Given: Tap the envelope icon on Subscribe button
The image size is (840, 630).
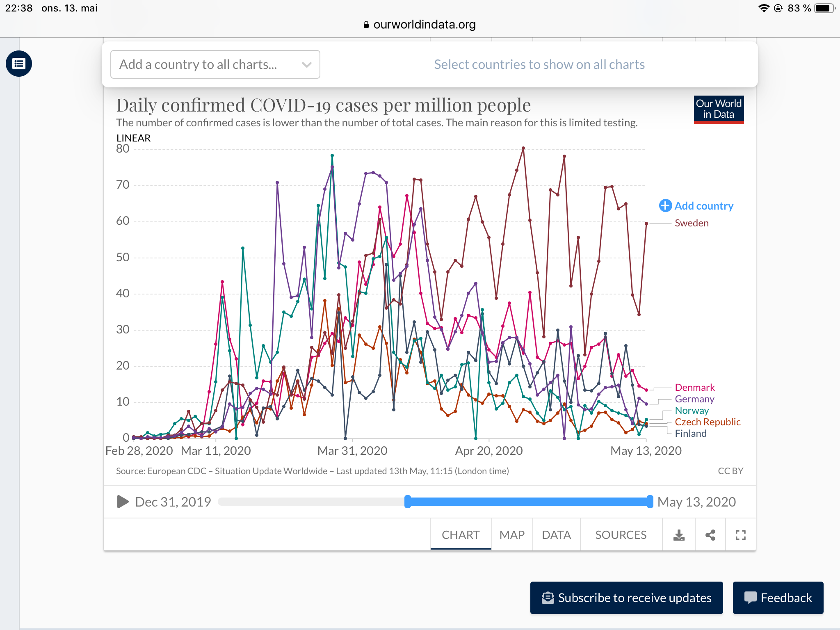Looking at the screenshot, I should (x=548, y=598).
